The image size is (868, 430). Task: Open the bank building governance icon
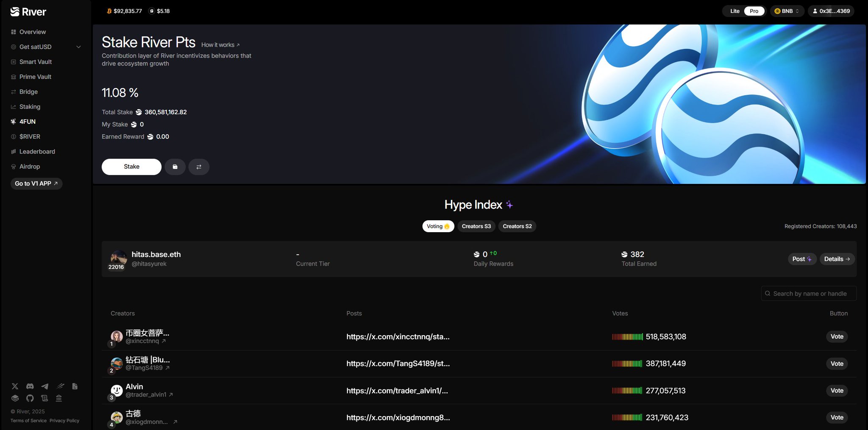coord(59,398)
